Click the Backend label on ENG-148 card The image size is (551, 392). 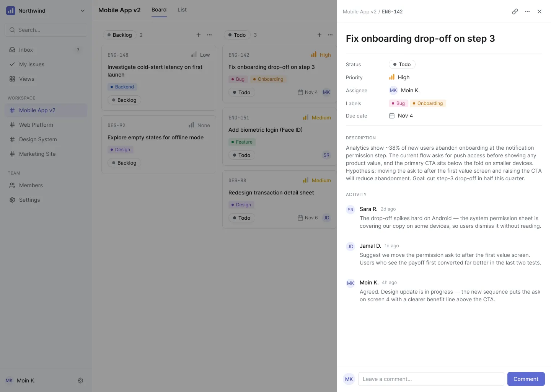[122, 87]
